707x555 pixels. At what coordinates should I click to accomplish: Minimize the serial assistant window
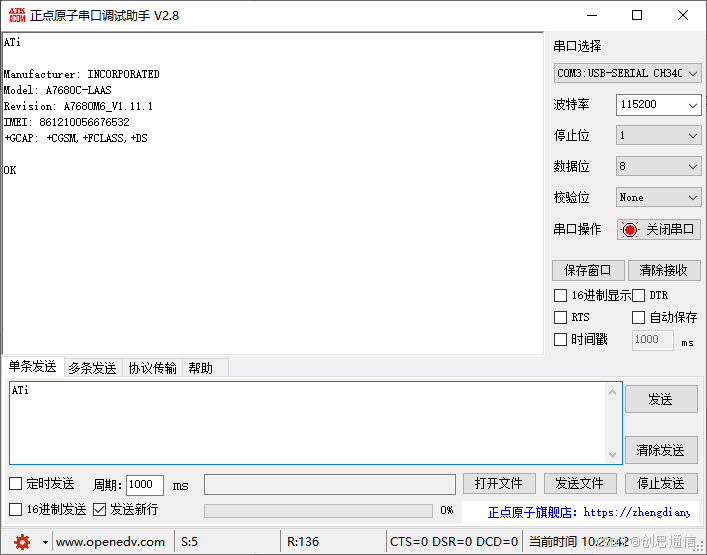point(592,15)
